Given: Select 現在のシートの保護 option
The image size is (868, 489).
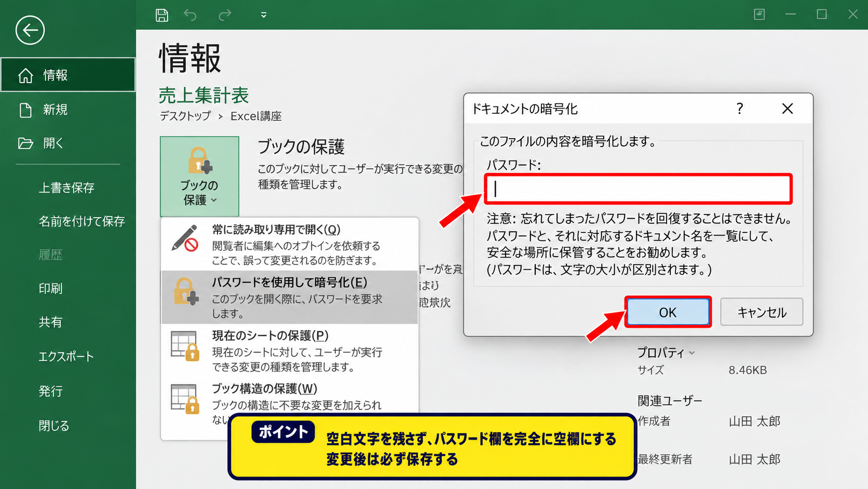Looking at the screenshot, I should (x=290, y=351).
